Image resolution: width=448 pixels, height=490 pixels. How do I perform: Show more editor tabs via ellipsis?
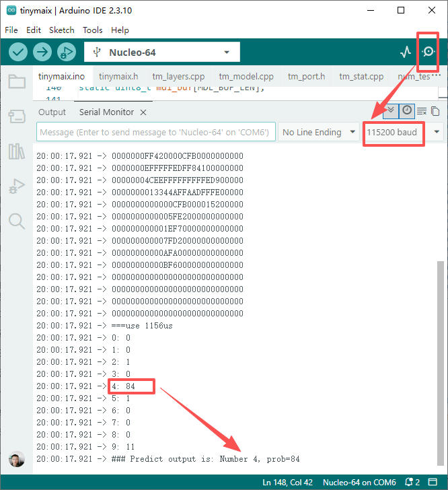pyautogui.click(x=436, y=75)
